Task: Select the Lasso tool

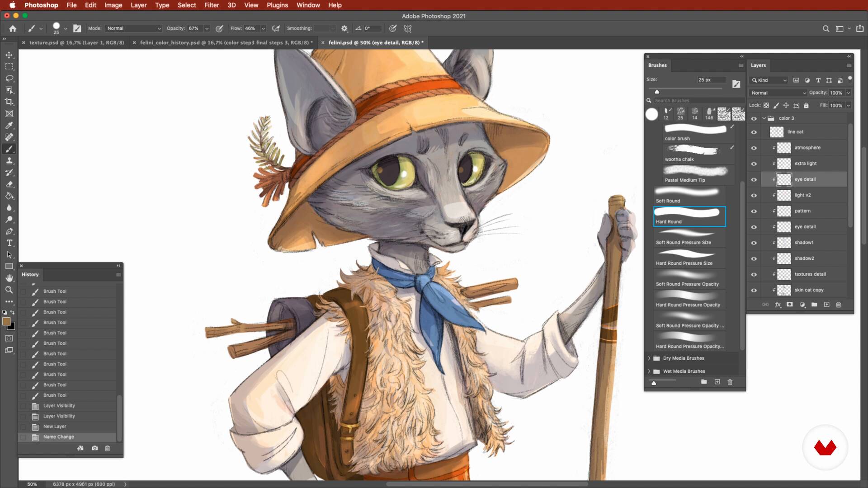Action: [x=9, y=79]
